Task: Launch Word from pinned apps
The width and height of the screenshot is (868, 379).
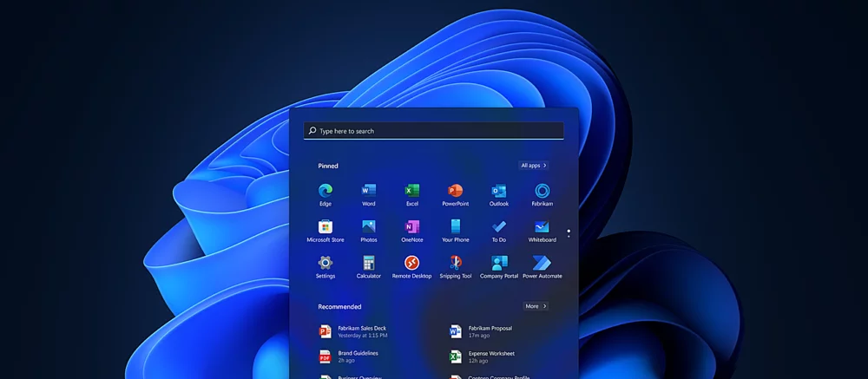Action: (x=369, y=192)
